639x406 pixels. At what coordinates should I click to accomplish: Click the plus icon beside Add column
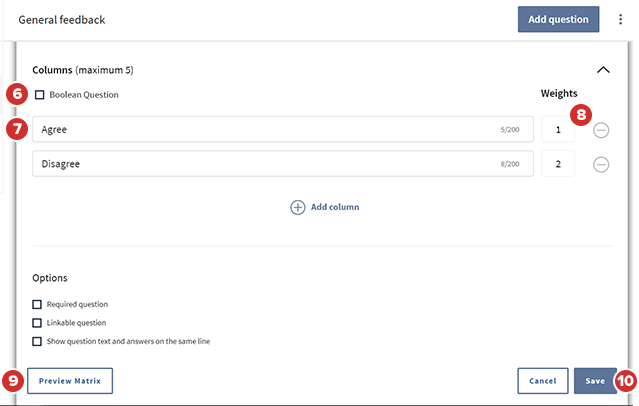coord(297,207)
